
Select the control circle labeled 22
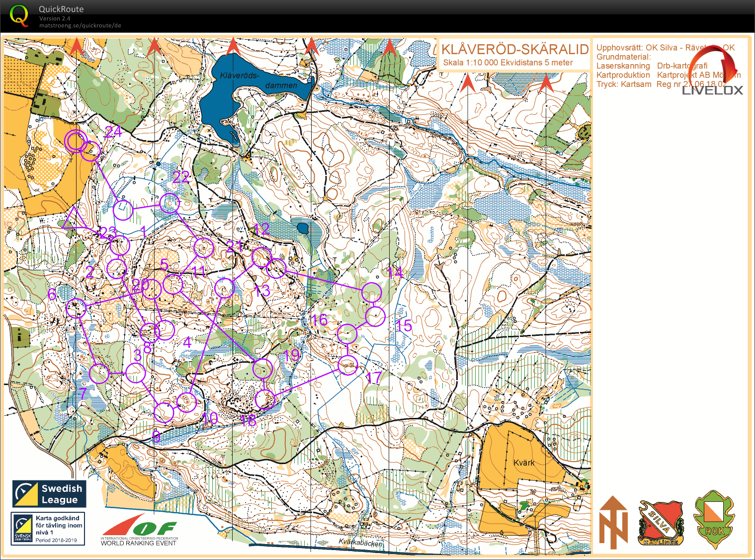(169, 203)
